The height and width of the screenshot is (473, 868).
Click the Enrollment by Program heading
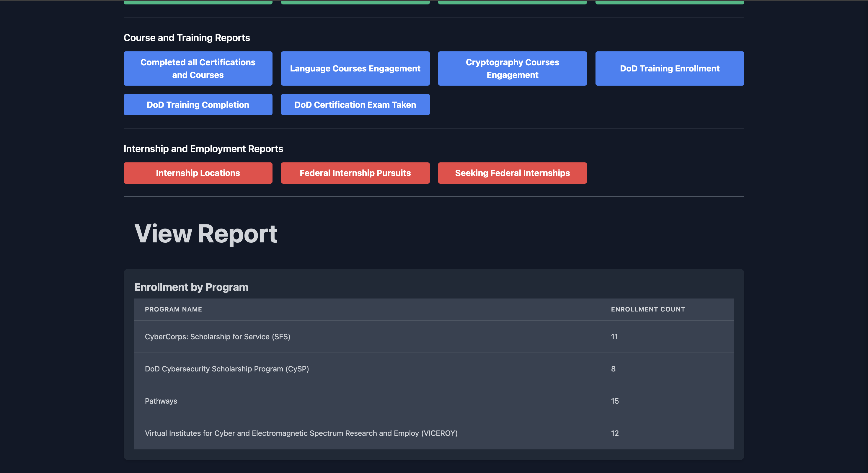[x=191, y=287]
